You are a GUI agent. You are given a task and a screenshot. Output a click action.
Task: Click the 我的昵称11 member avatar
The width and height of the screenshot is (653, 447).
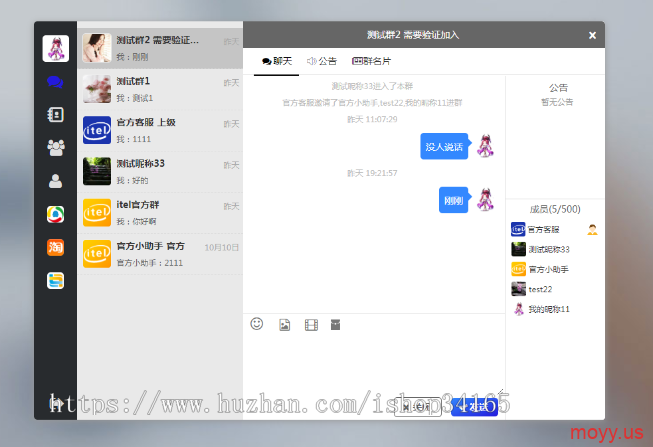click(518, 309)
